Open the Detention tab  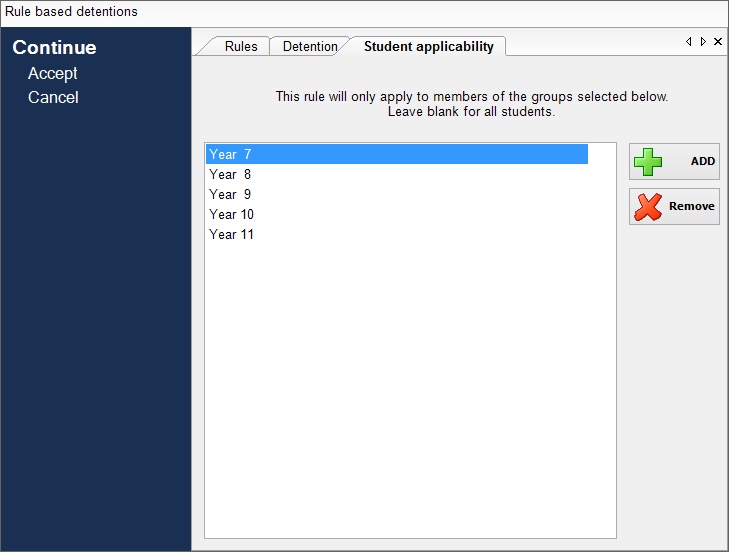pos(310,47)
